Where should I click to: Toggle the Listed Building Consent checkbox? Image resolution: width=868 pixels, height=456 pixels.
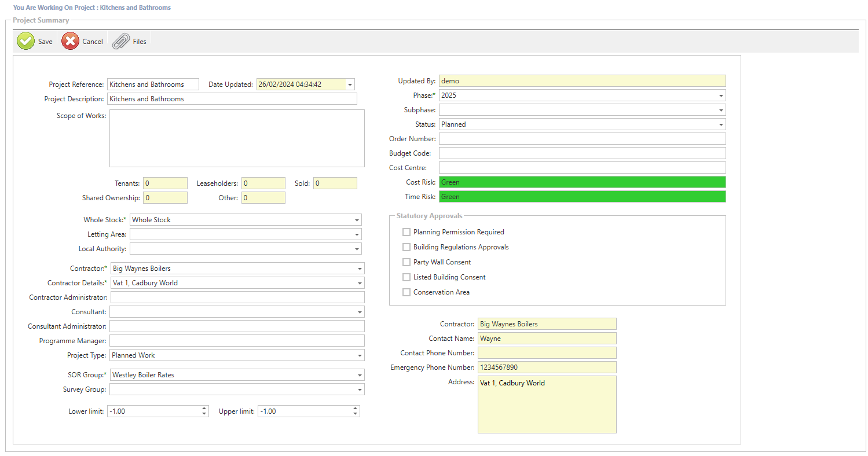click(x=406, y=277)
